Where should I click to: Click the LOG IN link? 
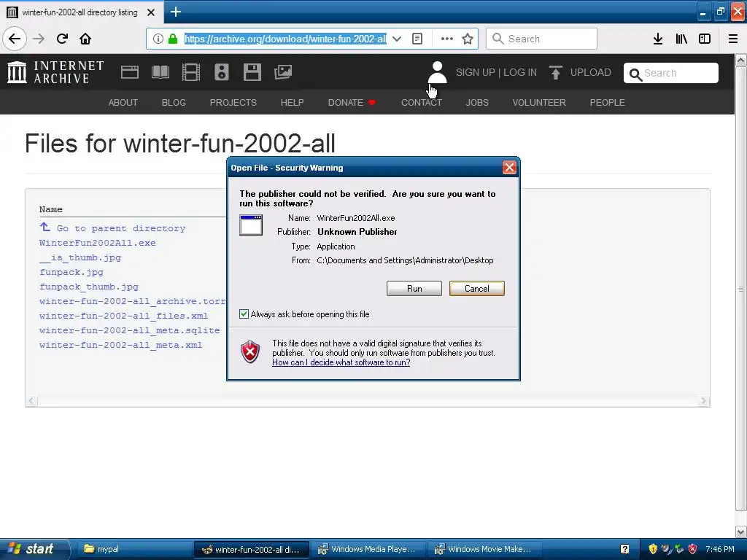(x=520, y=72)
